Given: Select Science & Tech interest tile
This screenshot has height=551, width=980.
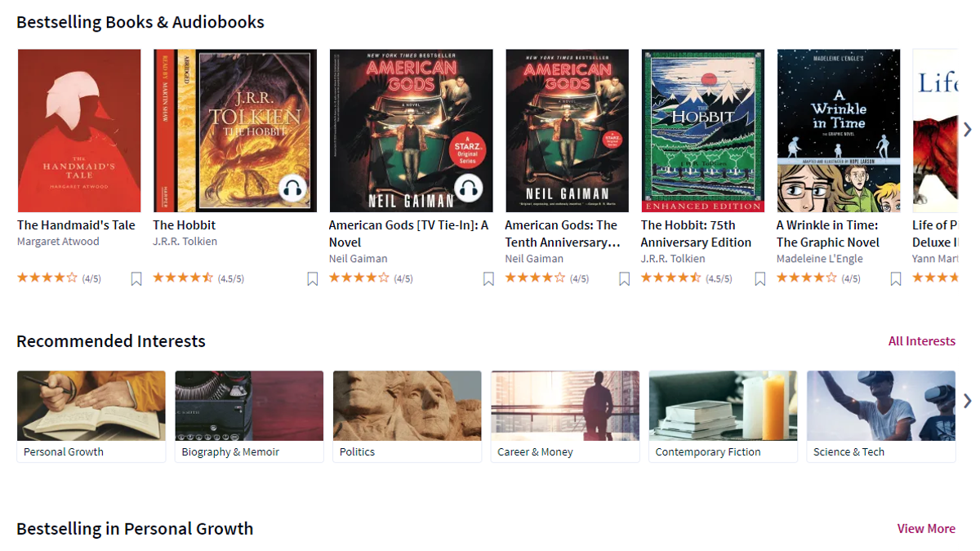Looking at the screenshot, I should (881, 417).
